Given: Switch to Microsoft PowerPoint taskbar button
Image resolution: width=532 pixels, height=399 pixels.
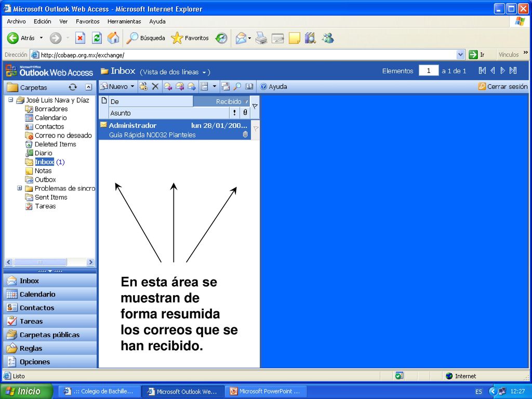Looking at the screenshot, I should point(265,391).
